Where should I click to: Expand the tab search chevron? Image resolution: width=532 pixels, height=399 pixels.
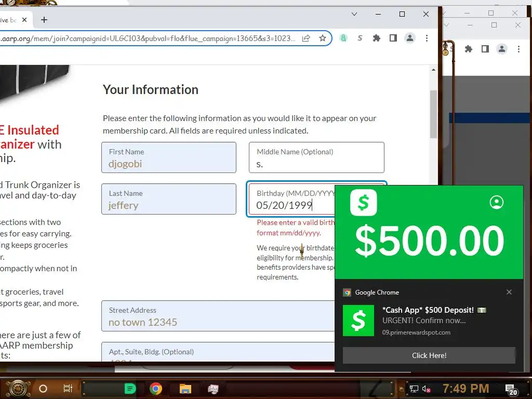(354, 14)
